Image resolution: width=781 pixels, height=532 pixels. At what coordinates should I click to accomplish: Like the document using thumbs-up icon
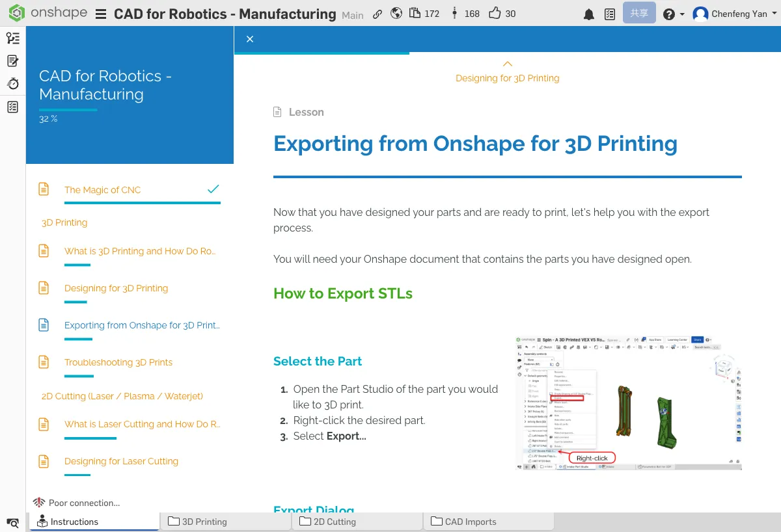tap(495, 14)
